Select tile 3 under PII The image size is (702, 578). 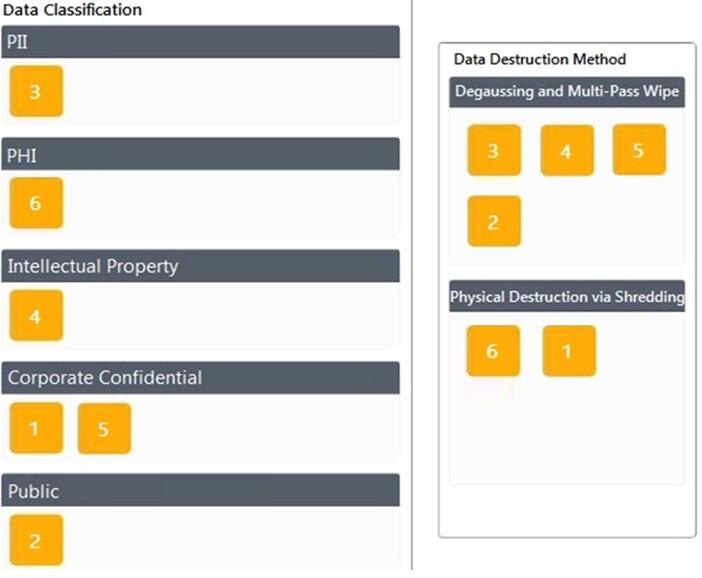36,91
